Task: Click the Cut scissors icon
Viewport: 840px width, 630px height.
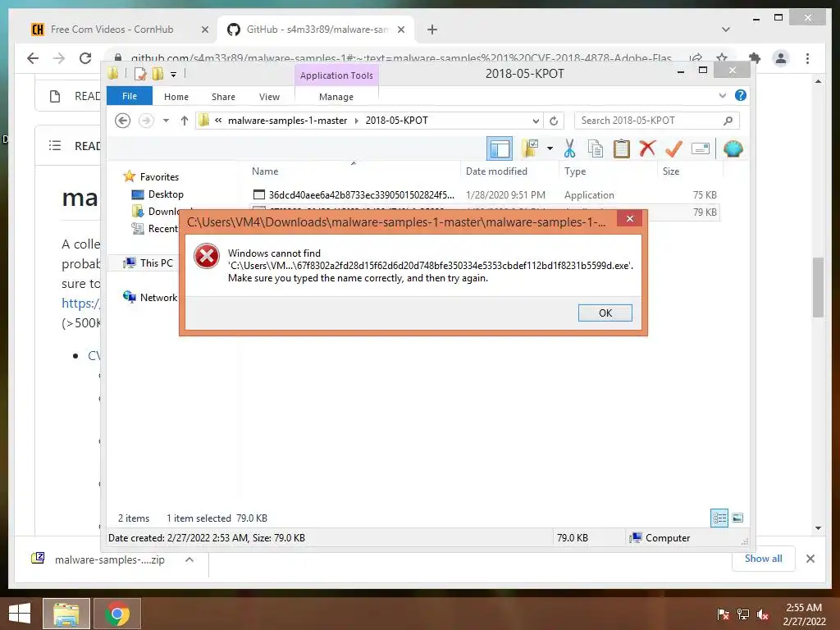Action: coord(569,148)
